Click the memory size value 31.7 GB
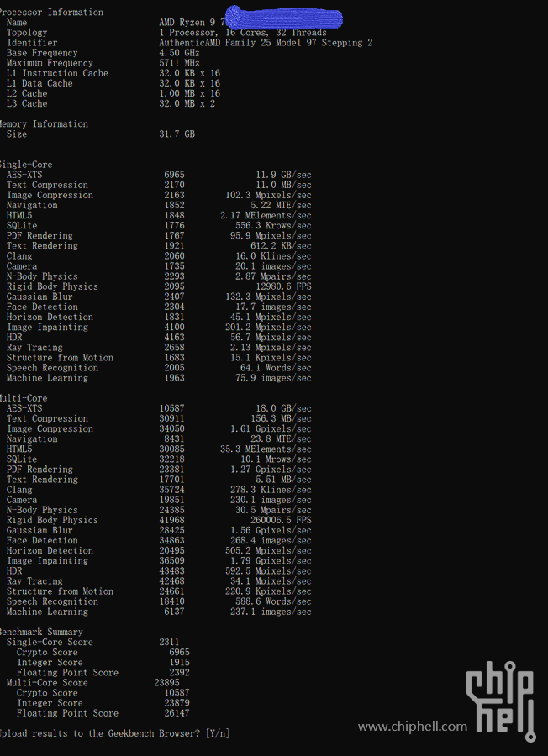The image size is (548, 756). [x=177, y=134]
